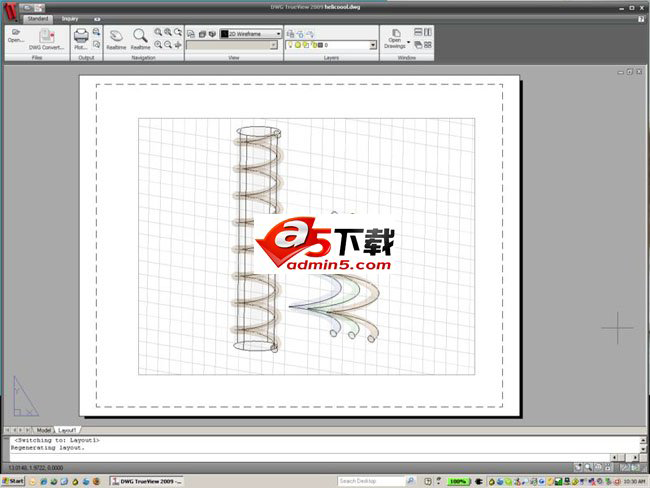
Task: Open the layer list dropdown arrow
Action: click(x=373, y=45)
